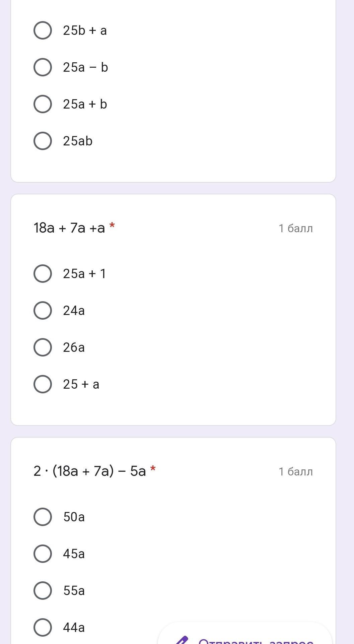The height and width of the screenshot is (644, 354).
Task: Click the red asterisk after "2 · (18a + 7a) − 5a"
Action: (x=153, y=469)
